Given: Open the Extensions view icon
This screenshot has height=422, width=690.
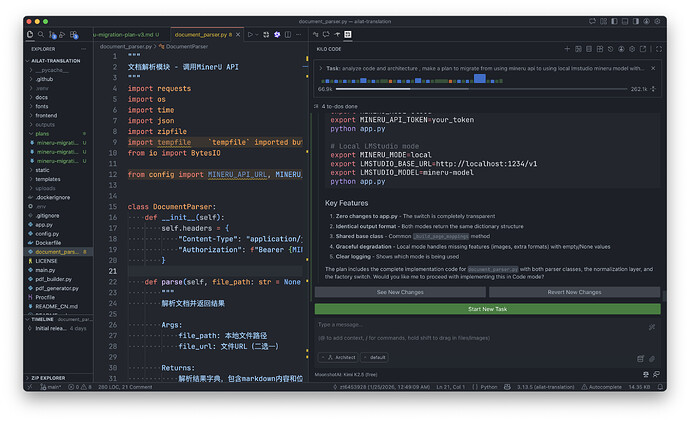Looking at the screenshot, I should (x=73, y=35).
